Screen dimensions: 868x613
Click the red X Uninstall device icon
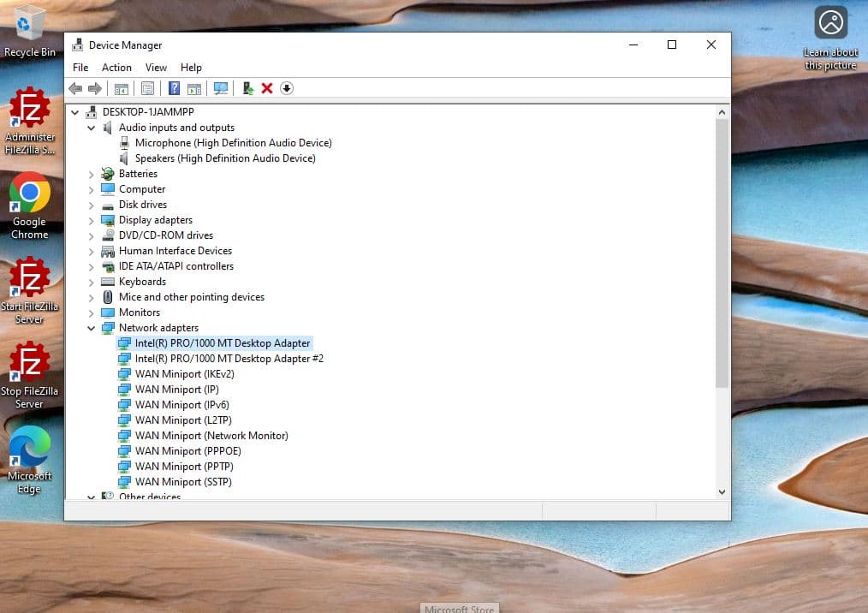(267, 88)
